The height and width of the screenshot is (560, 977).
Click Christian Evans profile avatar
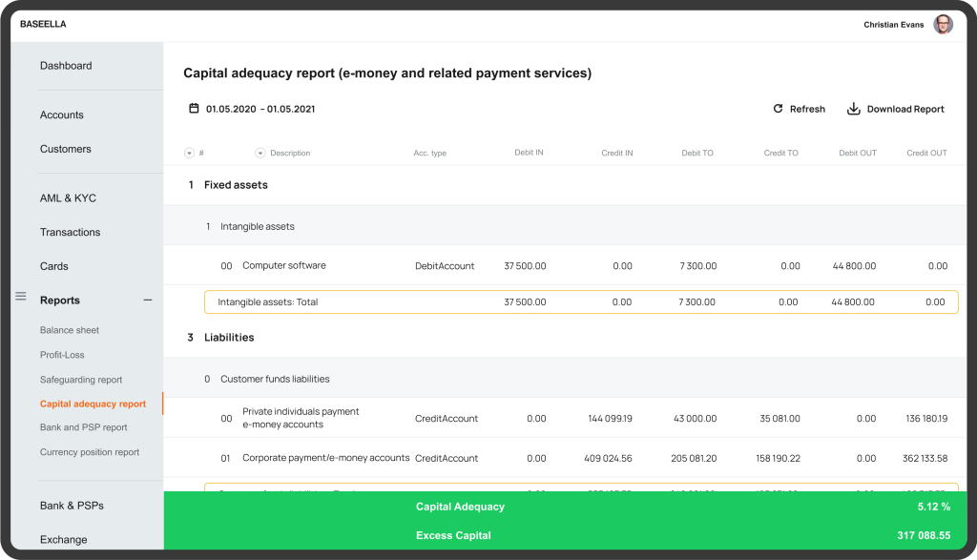[943, 24]
